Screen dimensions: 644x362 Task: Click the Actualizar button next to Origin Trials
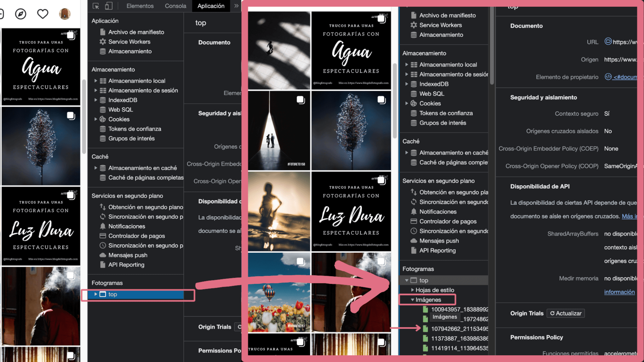click(x=565, y=313)
